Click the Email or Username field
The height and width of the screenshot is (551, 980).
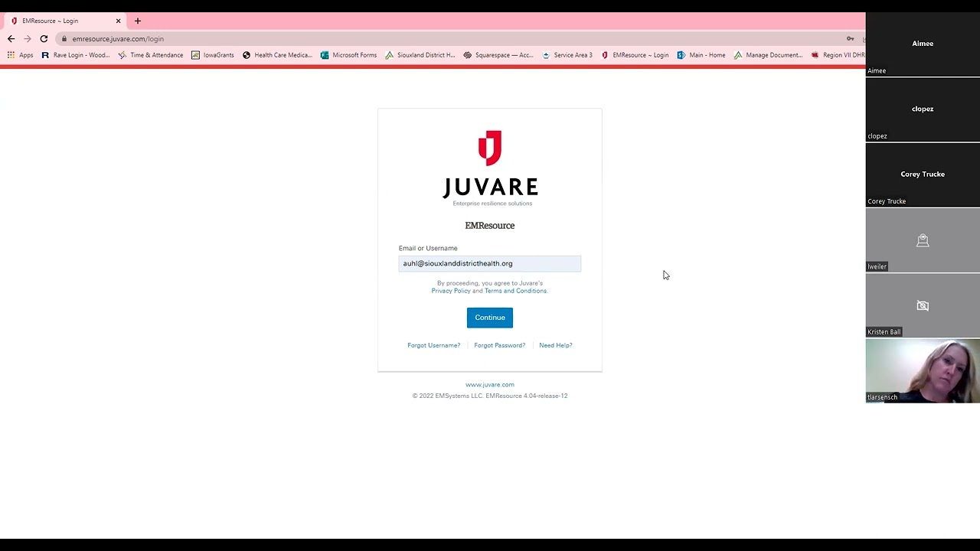(490, 263)
